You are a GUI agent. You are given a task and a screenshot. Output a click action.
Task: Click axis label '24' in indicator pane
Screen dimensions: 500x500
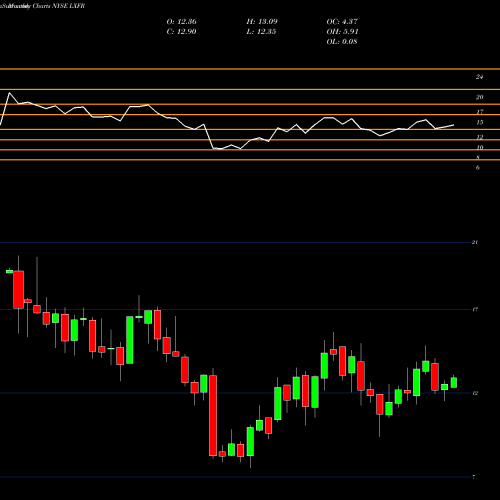pyautogui.click(x=479, y=77)
